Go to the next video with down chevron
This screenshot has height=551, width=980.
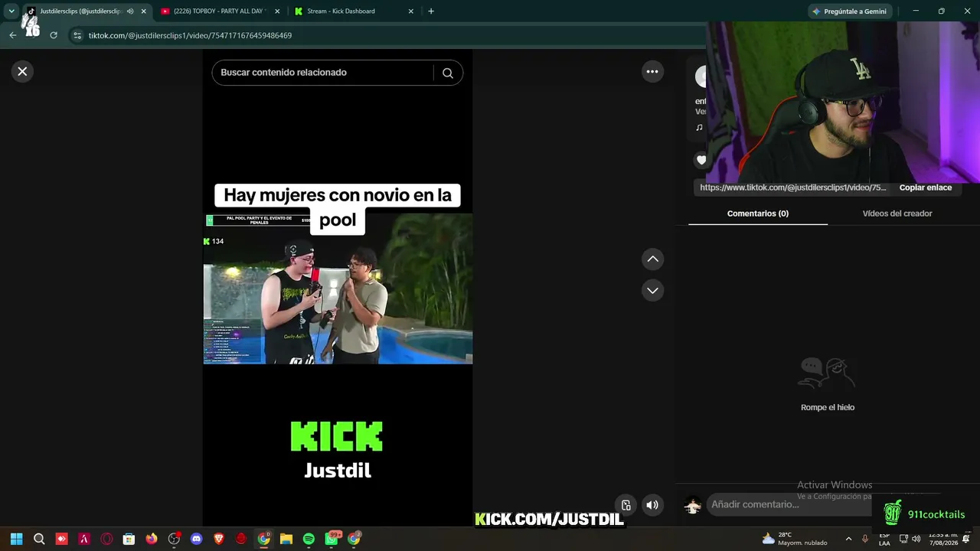coord(652,290)
